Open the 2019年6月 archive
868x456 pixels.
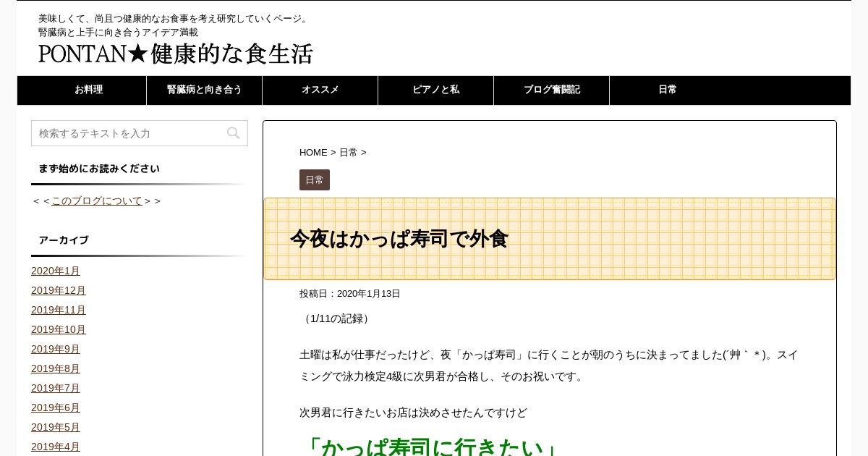point(56,408)
